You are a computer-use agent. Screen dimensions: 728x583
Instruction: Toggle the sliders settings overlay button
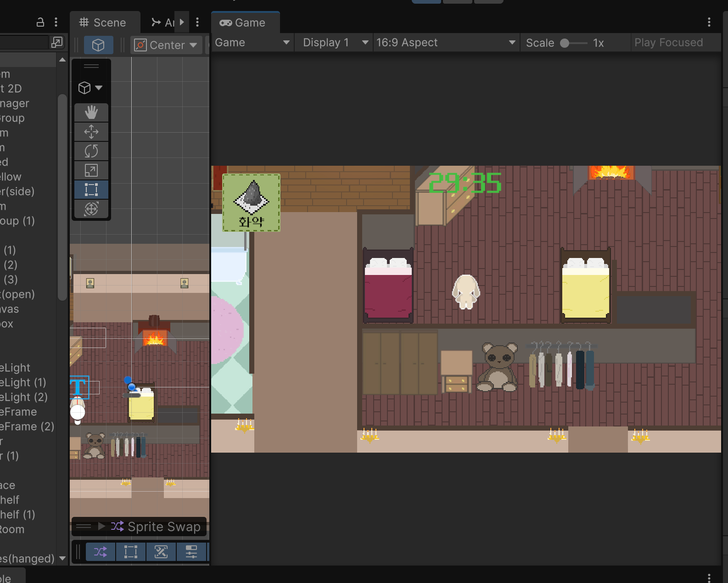(191, 552)
